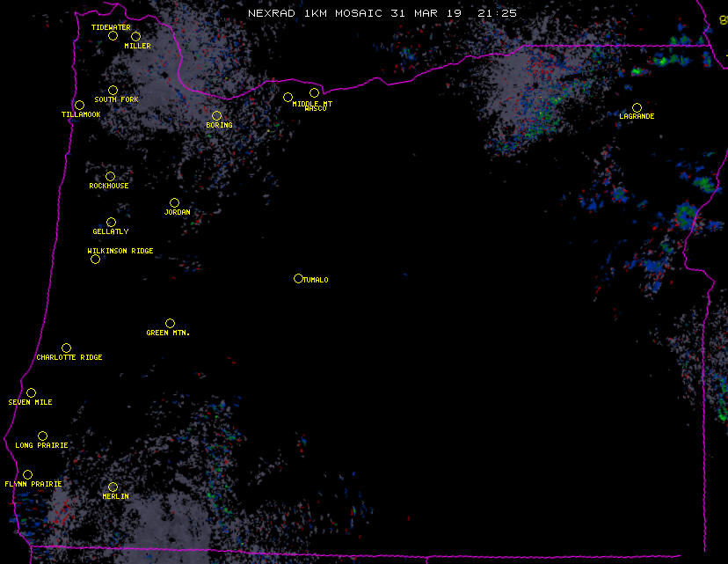Select the Tillamook station marker
The image size is (728, 564).
click(79, 106)
